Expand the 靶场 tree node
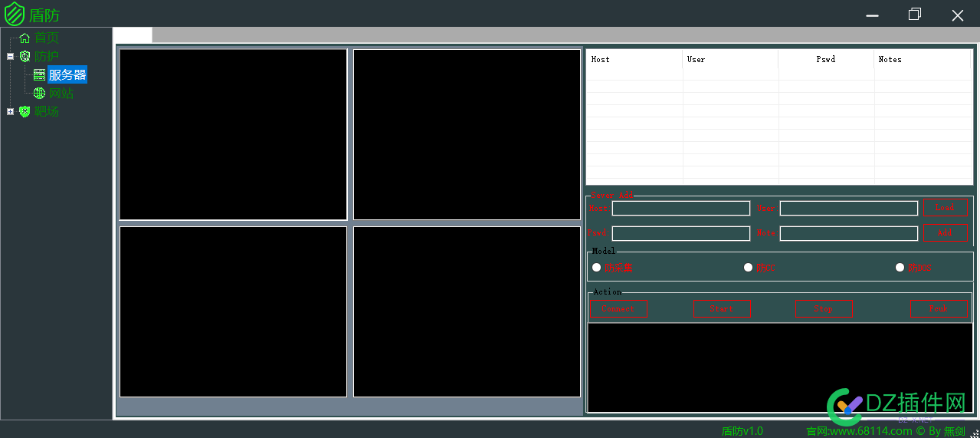 pyautogui.click(x=10, y=111)
